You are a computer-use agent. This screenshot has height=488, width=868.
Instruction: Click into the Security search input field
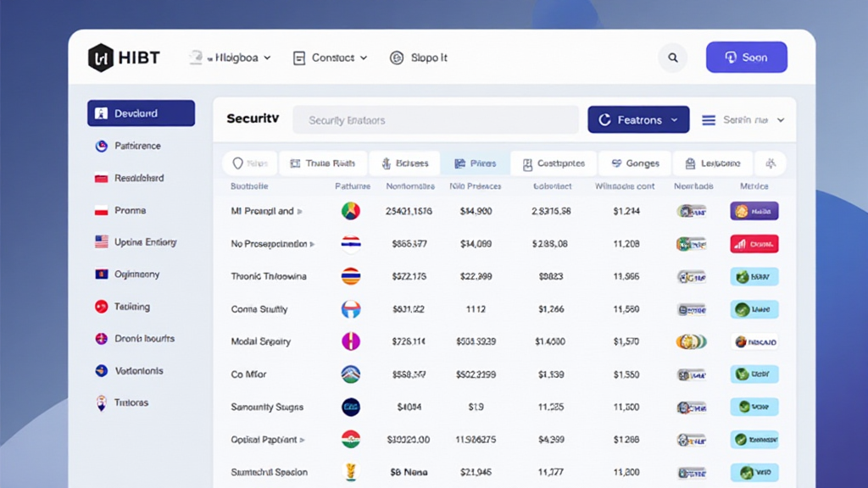[435, 120]
